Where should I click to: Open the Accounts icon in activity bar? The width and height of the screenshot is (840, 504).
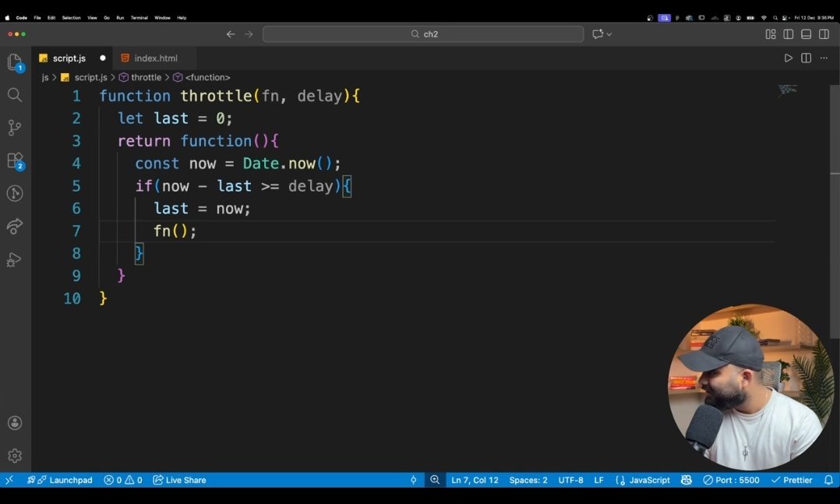pos(15,422)
